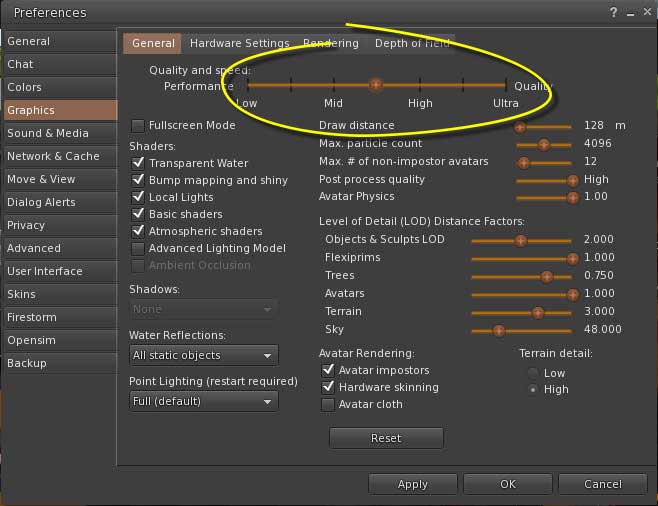This screenshot has width=658, height=506.
Task: Expand Point Lighting dropdown
Action: [x=203, y=401]
